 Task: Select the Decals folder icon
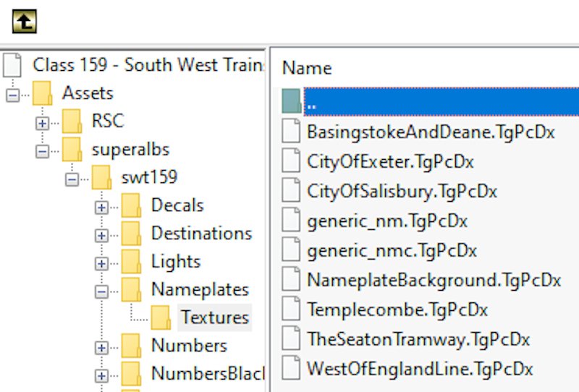click(131, 205)
